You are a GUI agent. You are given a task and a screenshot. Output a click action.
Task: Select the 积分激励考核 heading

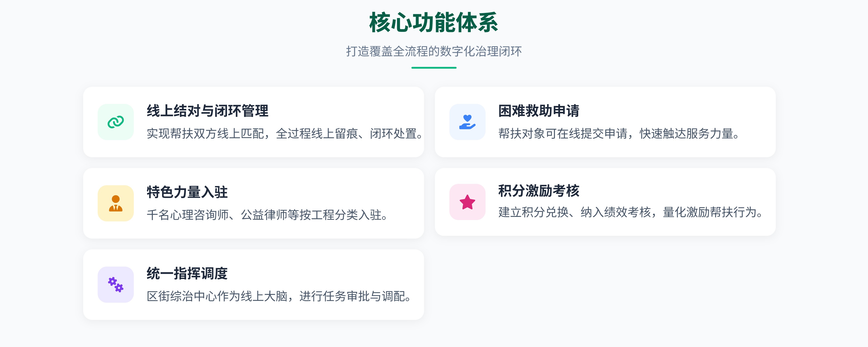539,191
